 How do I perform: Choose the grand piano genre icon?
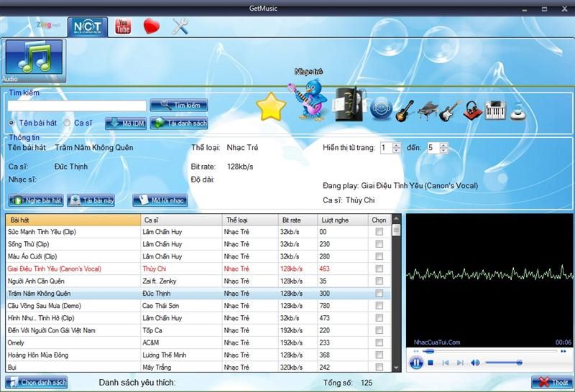(427, 111)
